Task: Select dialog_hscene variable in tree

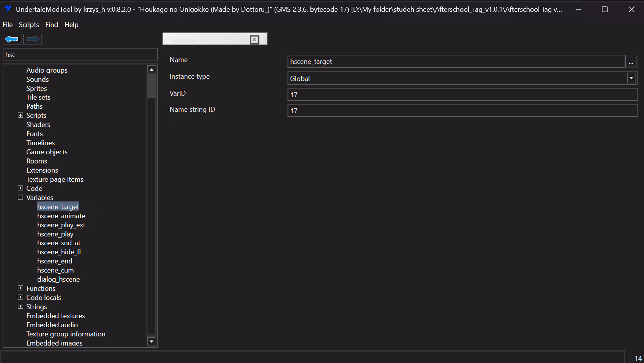Action: point(58,279)
